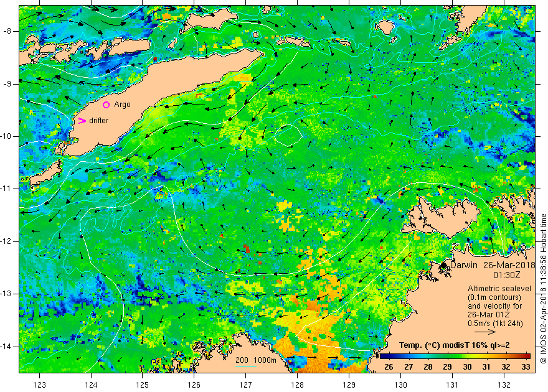Click colorbar label '30'
The image size is (548, 392).
point(467,367)
